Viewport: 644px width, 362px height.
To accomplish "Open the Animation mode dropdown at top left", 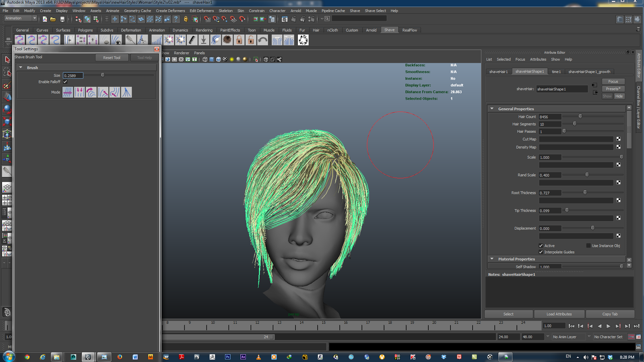I will pos(34,18).
